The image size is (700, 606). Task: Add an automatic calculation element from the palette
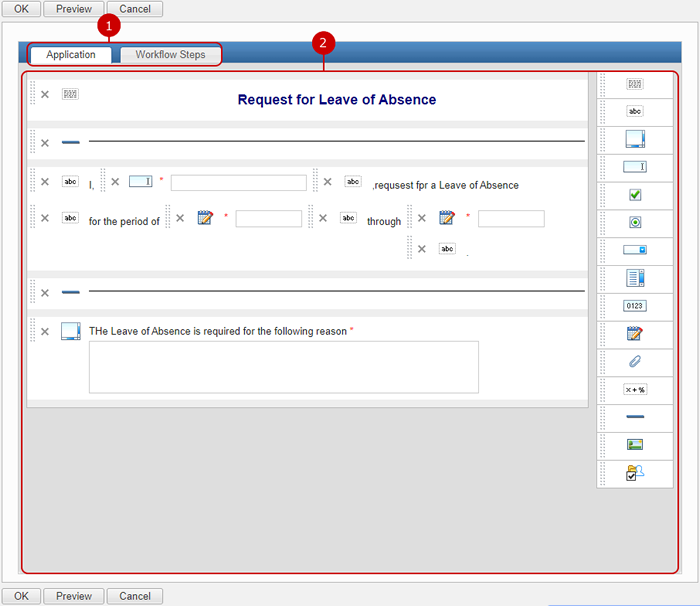coord(634,389)
